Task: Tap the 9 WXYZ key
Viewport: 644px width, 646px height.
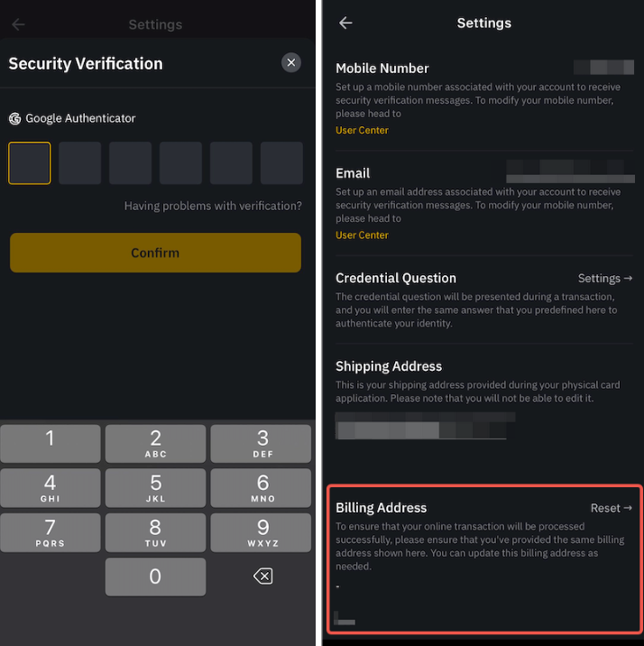Action: pos(261,532)
